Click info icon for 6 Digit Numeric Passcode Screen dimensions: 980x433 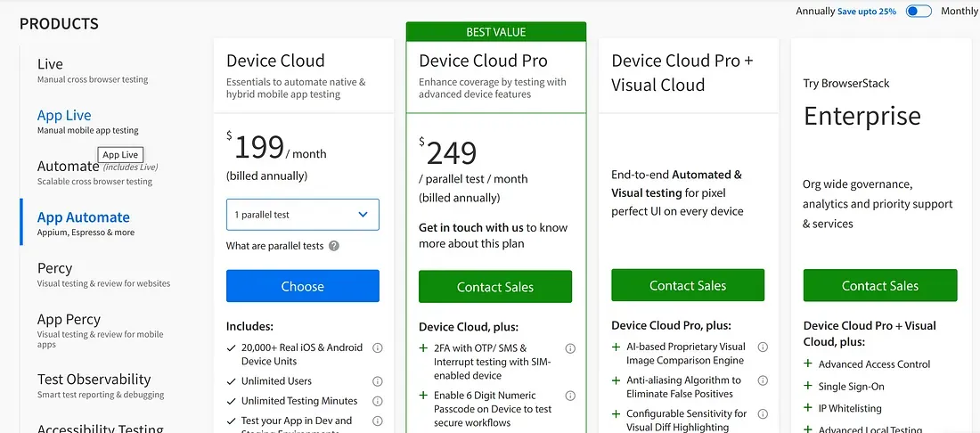(x=570, y=396)
